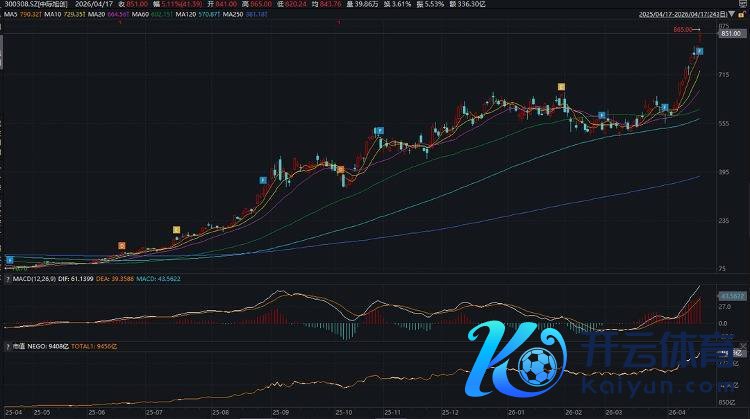Click the blue event marker in February 2026

[x=601, y=114]
